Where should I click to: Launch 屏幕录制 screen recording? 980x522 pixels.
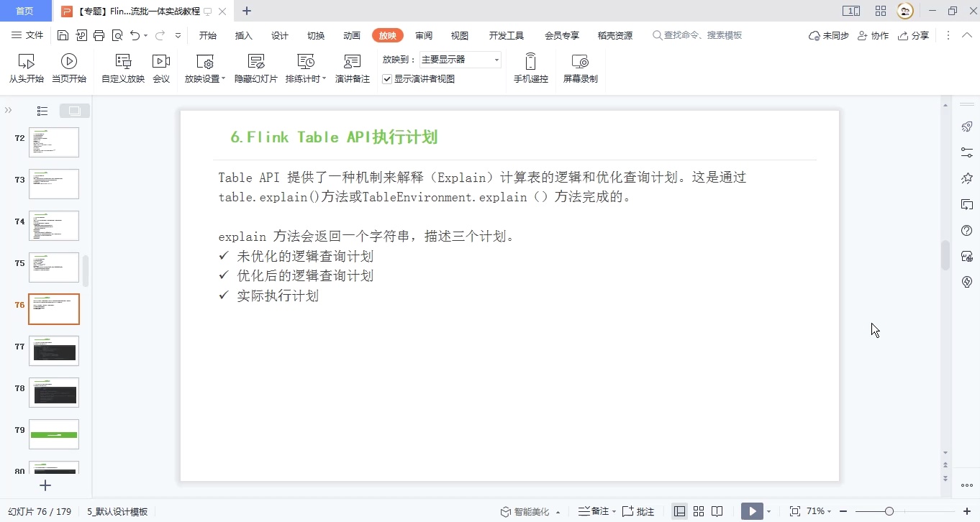[580, 68]
